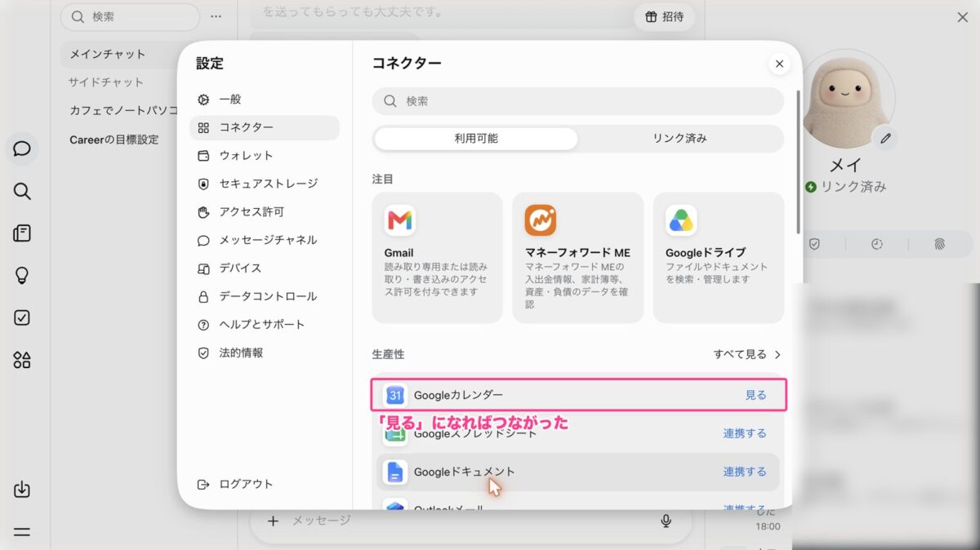Open メッセージチャネル settings section

tap(265, 240)
